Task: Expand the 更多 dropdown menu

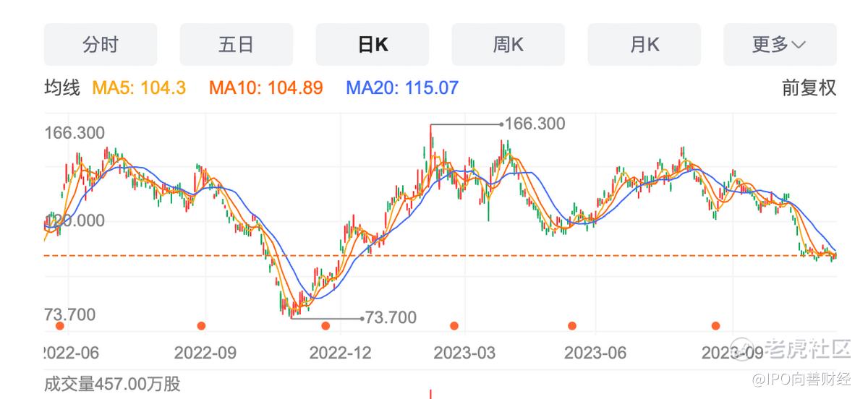Action: (x=780, y=45)
